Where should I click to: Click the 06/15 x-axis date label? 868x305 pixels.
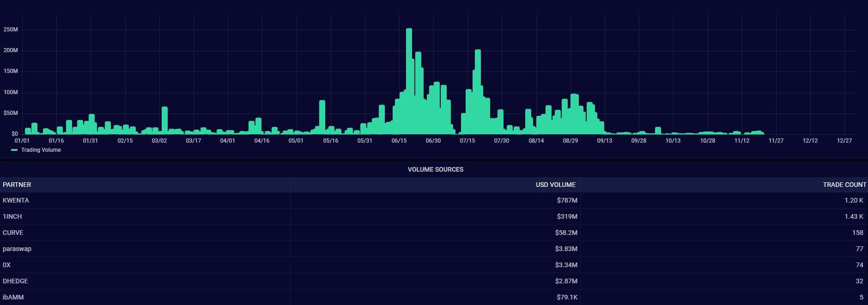399,141
